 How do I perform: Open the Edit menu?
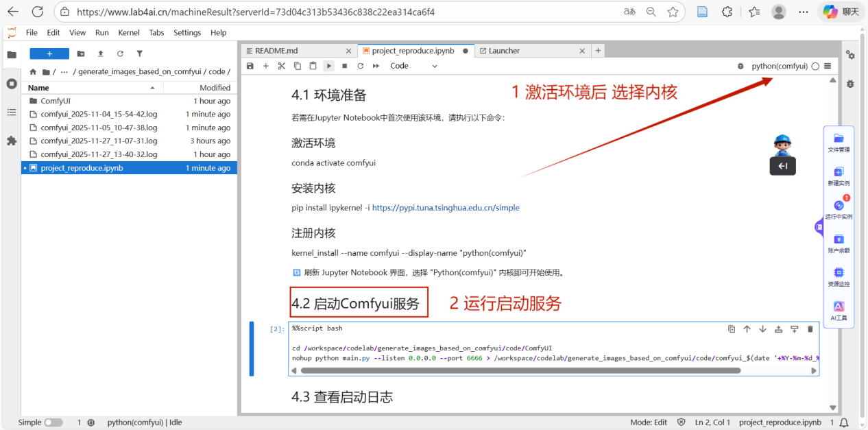[53, 32]
